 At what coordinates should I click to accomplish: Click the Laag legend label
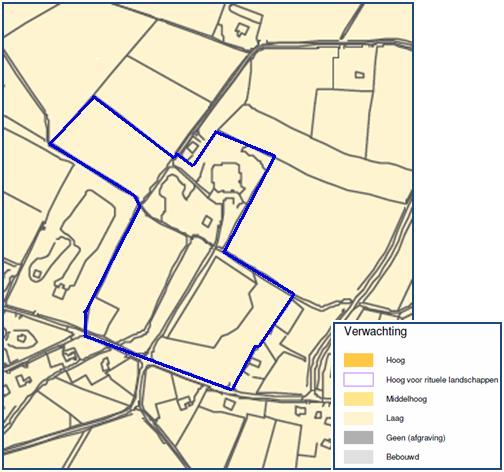coord(395,418)
